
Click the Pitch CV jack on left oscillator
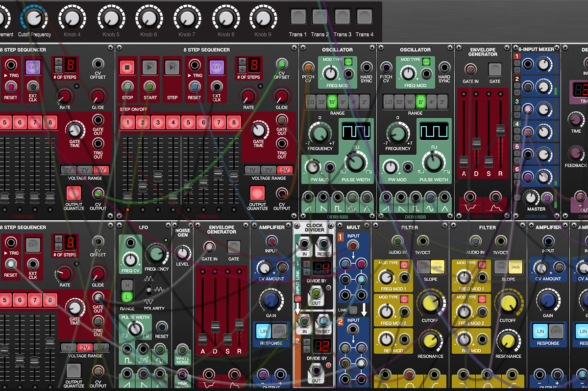308,67
